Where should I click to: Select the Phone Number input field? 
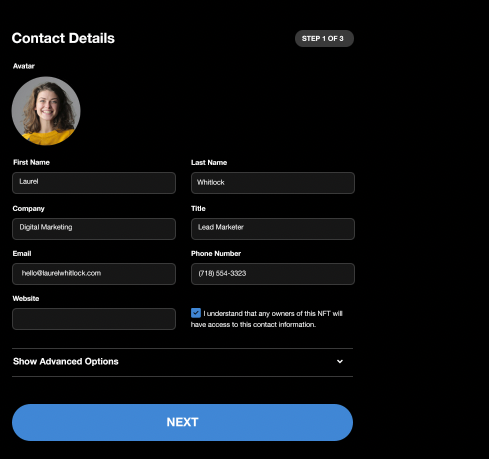pyautogui.click(x=273, y=274)
